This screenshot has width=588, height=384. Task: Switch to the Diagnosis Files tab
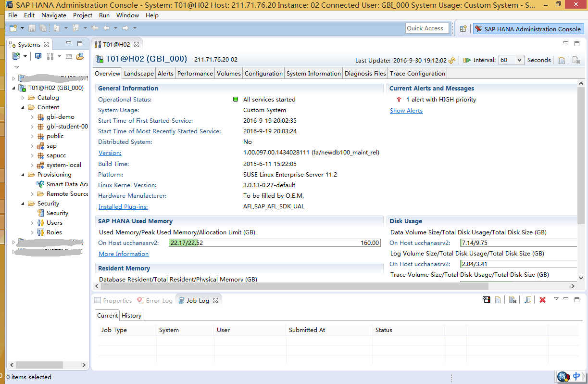365,74
